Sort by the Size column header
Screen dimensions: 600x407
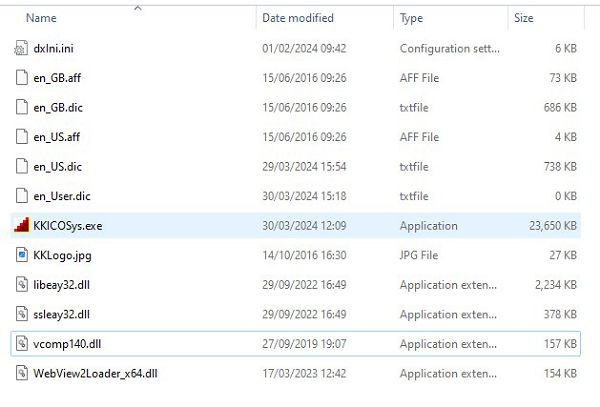(523, 18)
